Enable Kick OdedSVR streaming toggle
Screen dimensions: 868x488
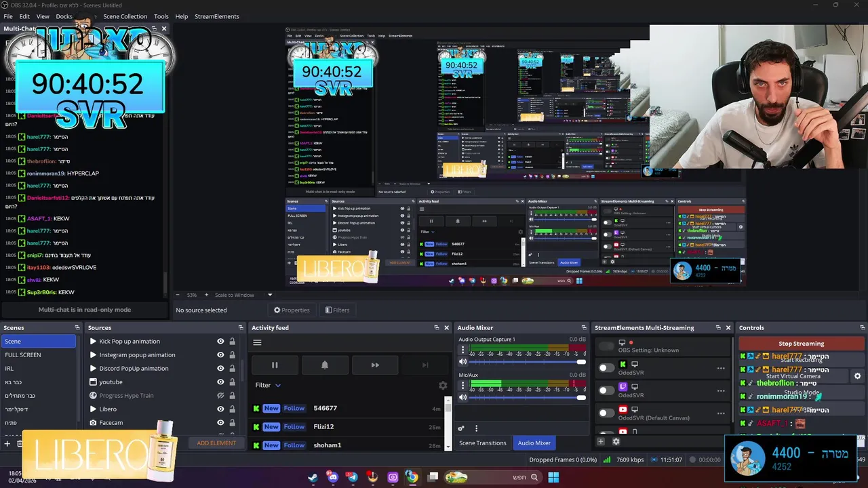tap(606, 368)
